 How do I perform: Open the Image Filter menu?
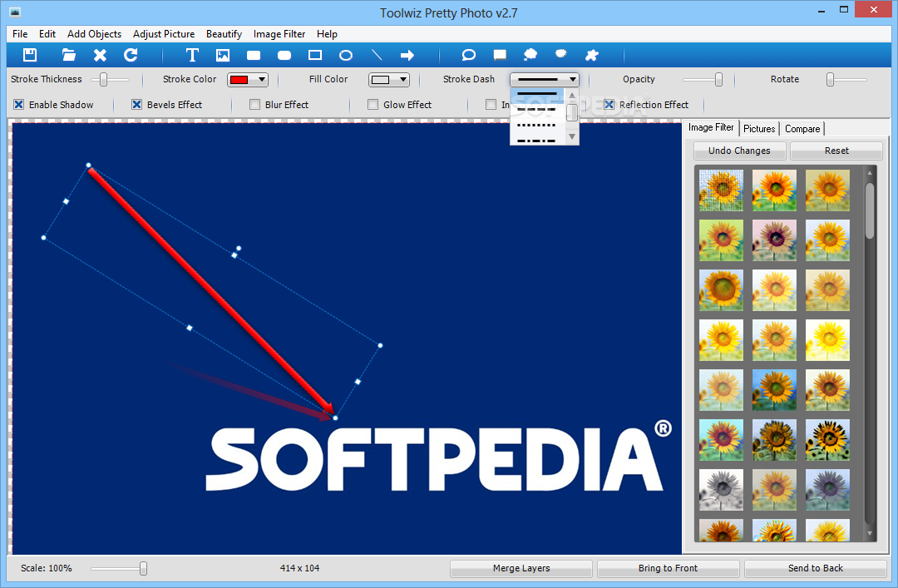click(279, 34)
